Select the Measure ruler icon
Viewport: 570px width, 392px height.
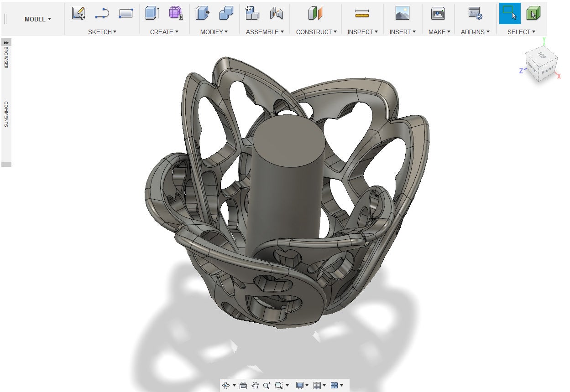point(362,14)
